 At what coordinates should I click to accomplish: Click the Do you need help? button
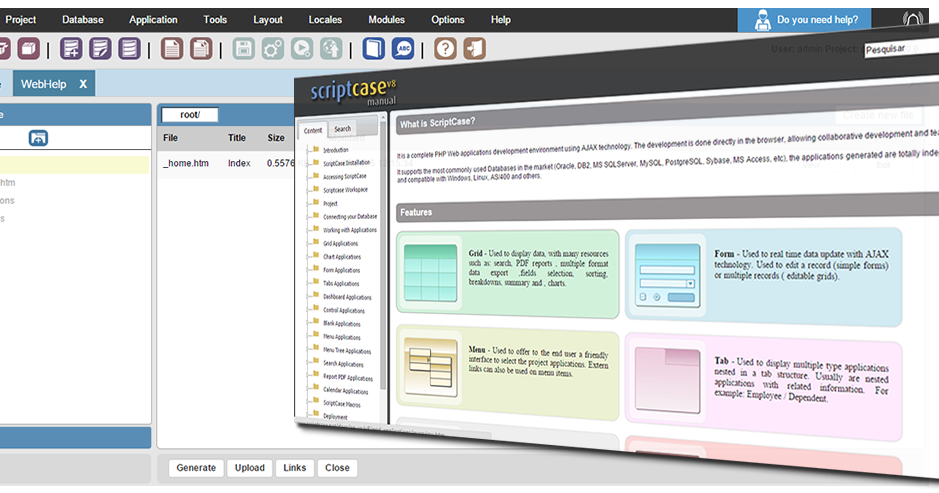[804, 20]
